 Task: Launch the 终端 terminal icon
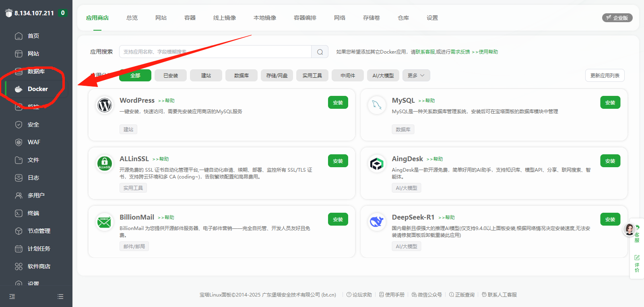tap(19, 213)
